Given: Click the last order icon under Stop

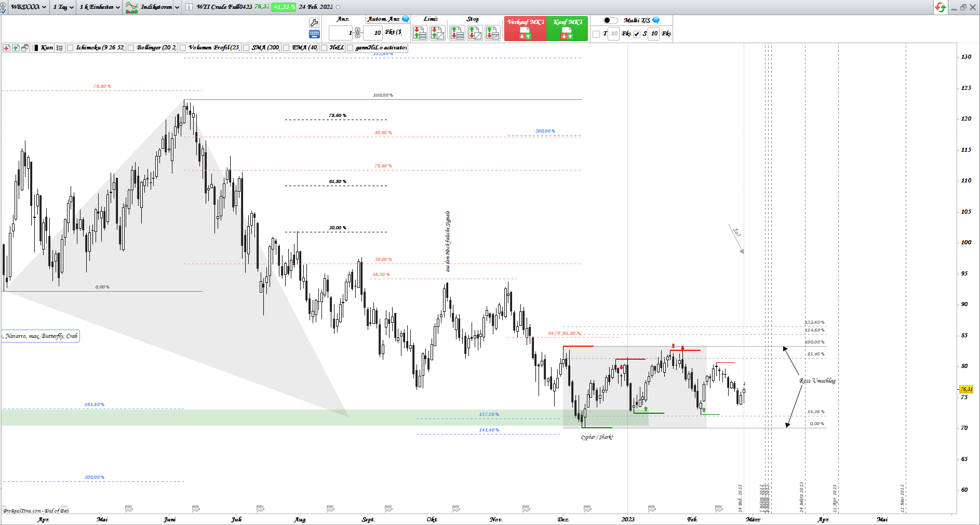Looking at the screenshot, I should tap(492, 33).
